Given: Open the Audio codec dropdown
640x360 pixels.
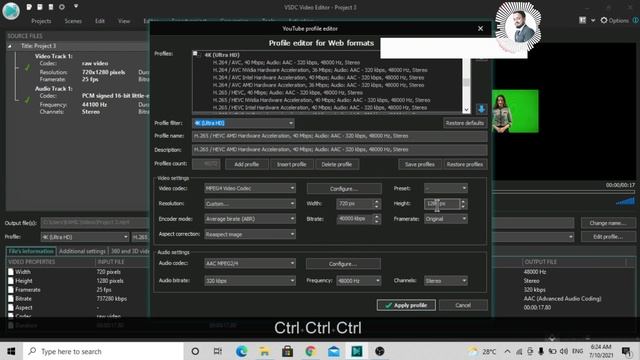Looking at the screenshot, I should (250, 263).
